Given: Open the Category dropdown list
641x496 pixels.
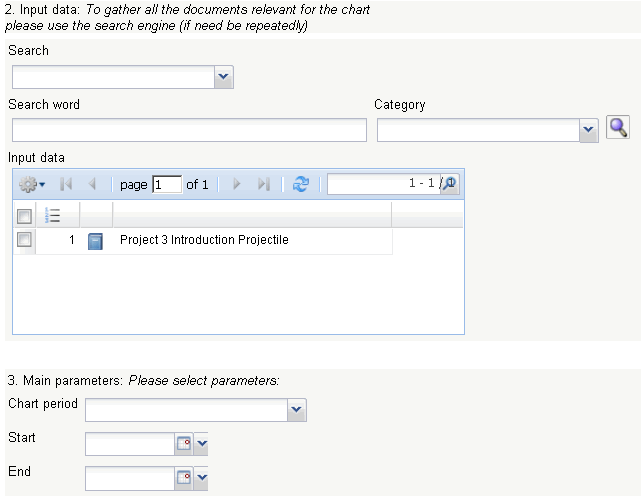Looking at the screenshot, I should click(589, 130).
